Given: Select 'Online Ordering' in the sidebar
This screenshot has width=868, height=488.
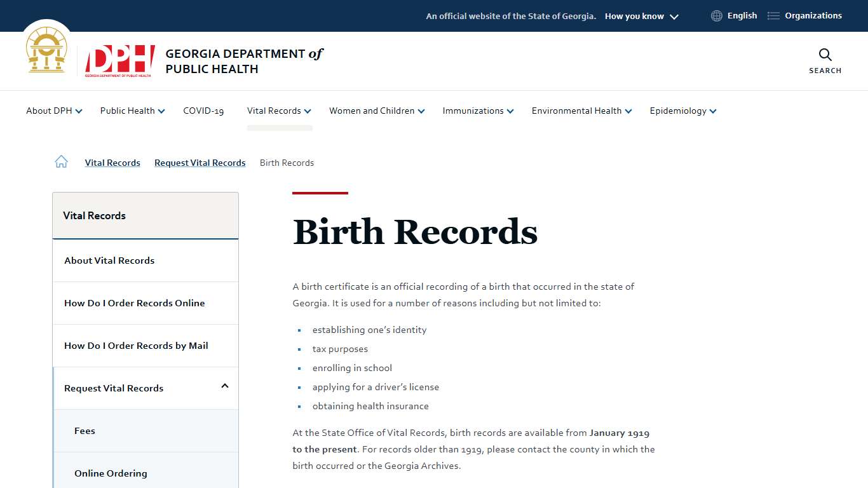Looking at the screenshot, I should [x=111, y=473].
